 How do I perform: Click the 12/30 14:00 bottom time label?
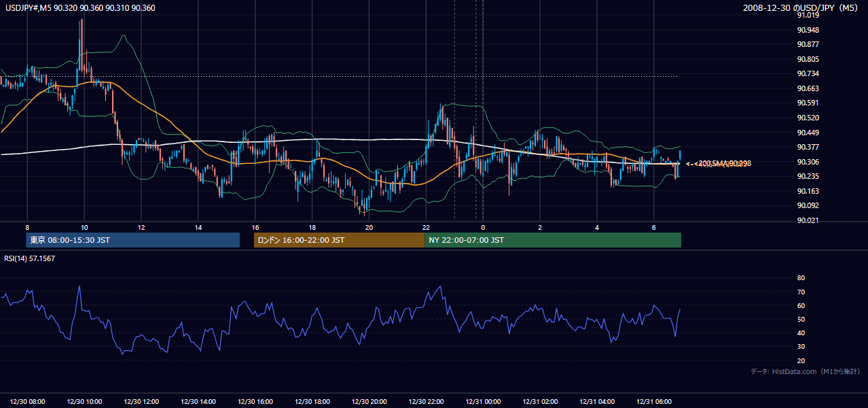(198, 402)
